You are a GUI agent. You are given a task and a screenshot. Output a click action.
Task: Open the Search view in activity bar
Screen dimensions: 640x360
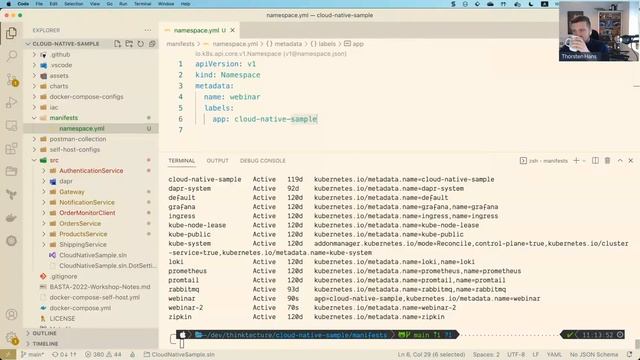point(11,56)
